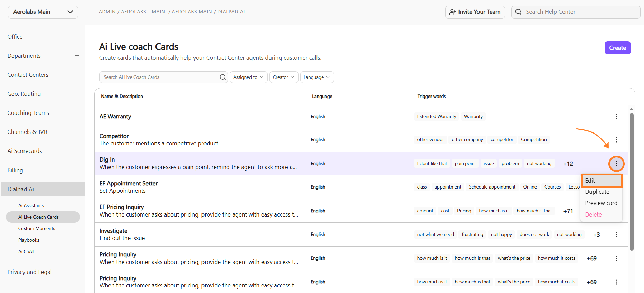Click the Competitor card name
The image size is (644, 293).
114,136
